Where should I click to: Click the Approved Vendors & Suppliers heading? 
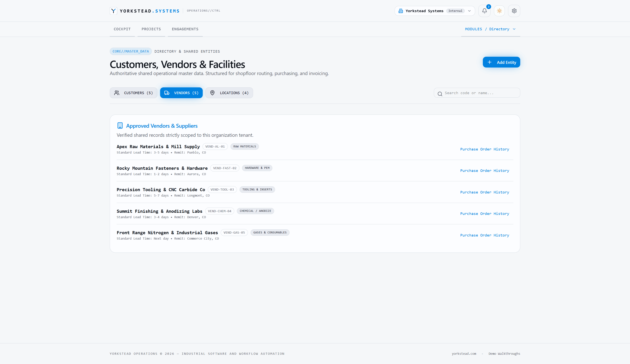pyautogui.click(x=162, y=126)
